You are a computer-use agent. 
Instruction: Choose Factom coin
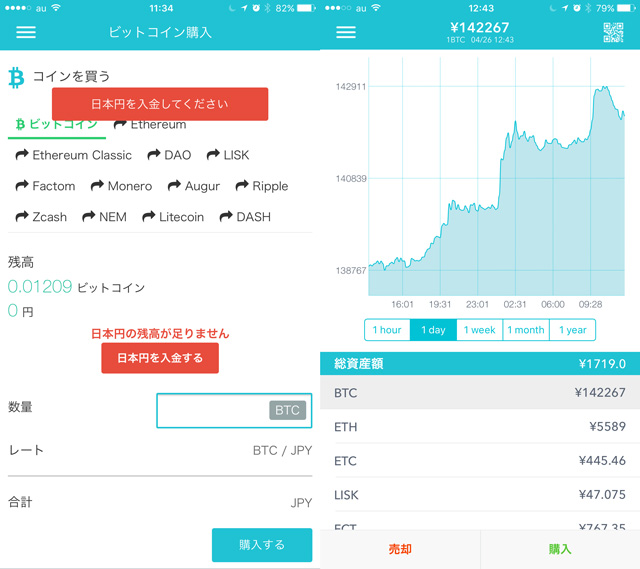pyautogui.click(x=45, y=186)
